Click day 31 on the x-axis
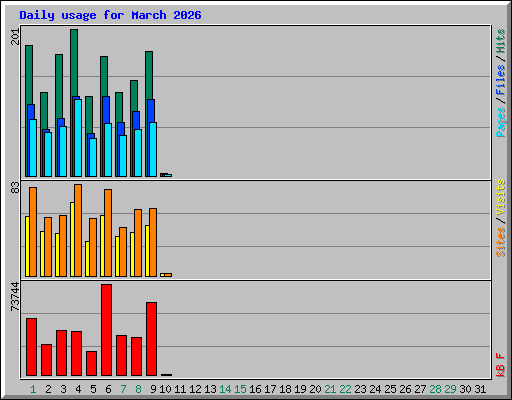This screenshot has height=400, width=512. [x=480, y=389]
